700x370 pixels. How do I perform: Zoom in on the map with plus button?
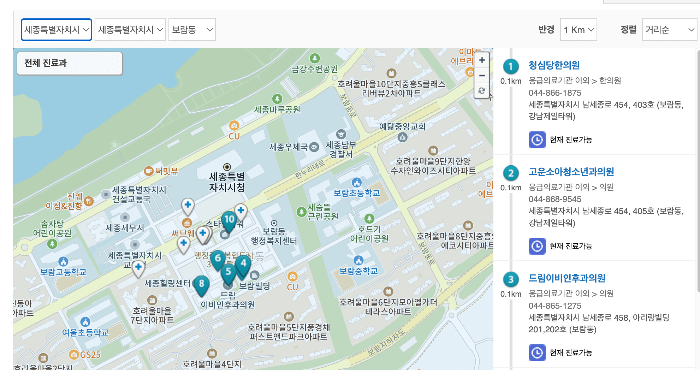482,60
